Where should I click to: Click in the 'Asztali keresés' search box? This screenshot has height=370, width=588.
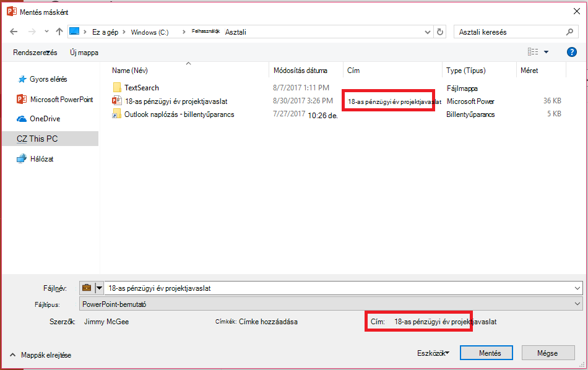click(x=510, y=32)
